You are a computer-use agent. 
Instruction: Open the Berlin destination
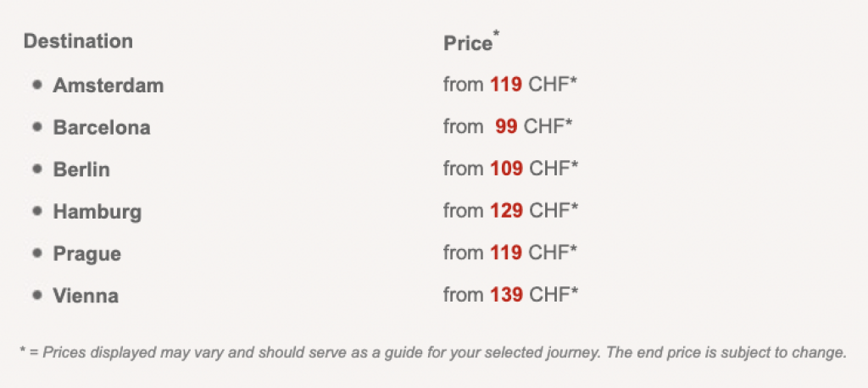[x=81, y=169]
